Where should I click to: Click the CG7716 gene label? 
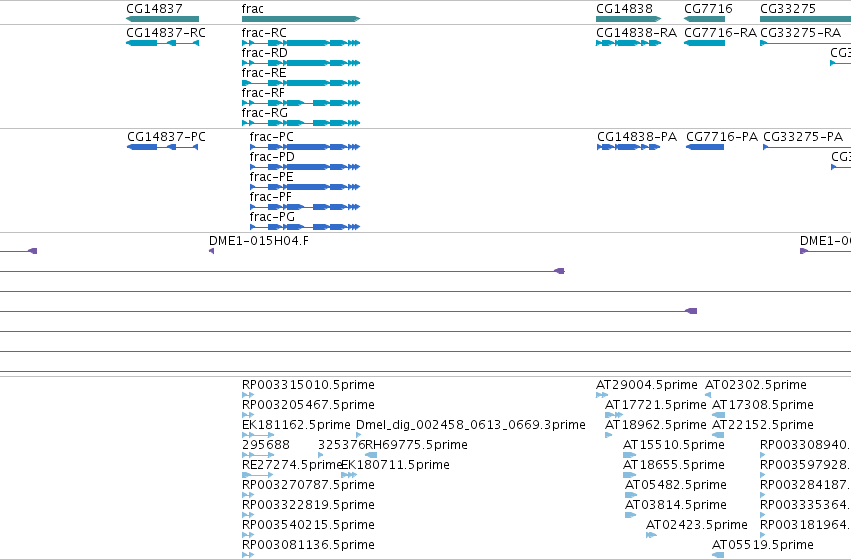(708, 9)
